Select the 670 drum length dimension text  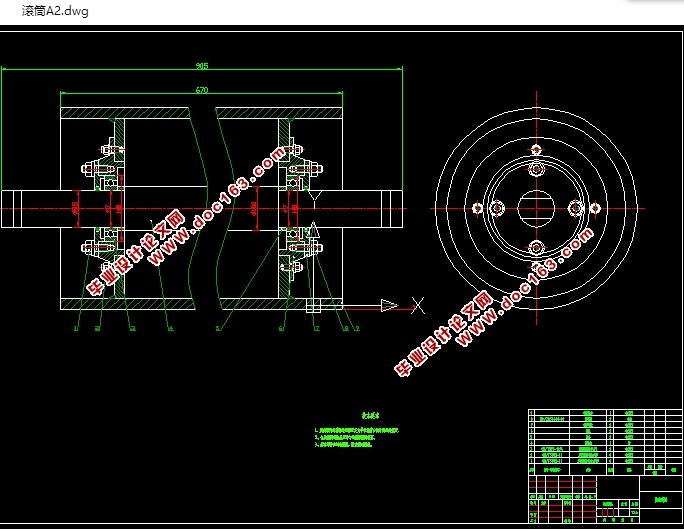[202, 90]
